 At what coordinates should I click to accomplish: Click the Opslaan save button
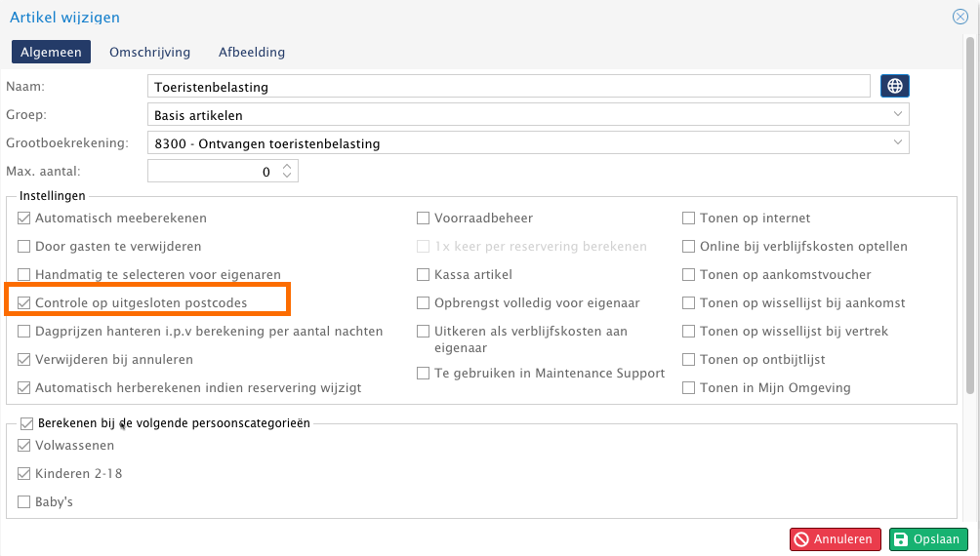click(x=927, y=539)
